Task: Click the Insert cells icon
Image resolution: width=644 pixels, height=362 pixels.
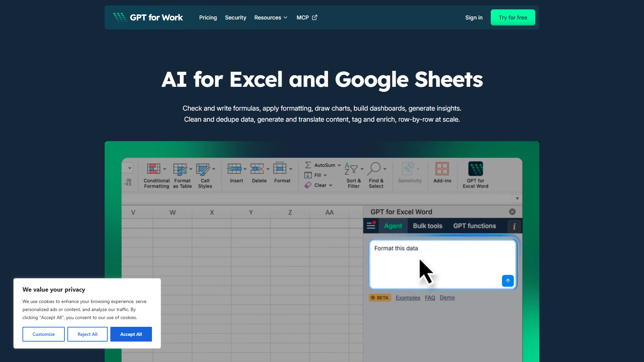Action: (x=234, y=169)
